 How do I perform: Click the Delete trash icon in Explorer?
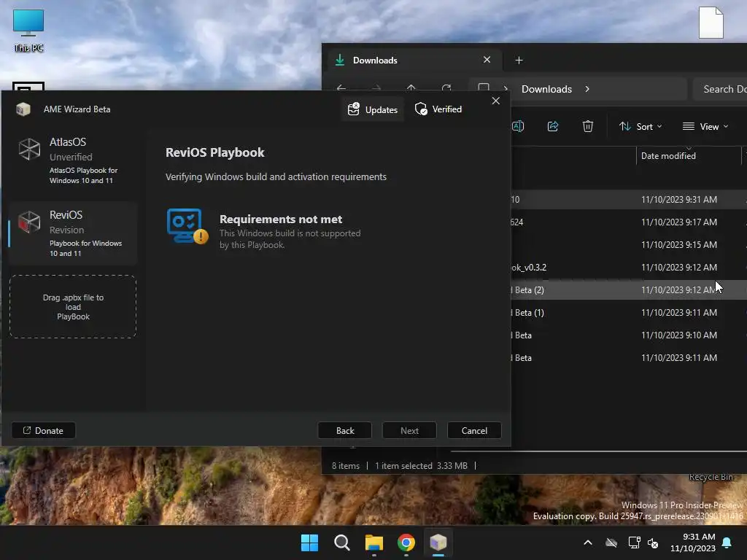[x=588, y=127]
